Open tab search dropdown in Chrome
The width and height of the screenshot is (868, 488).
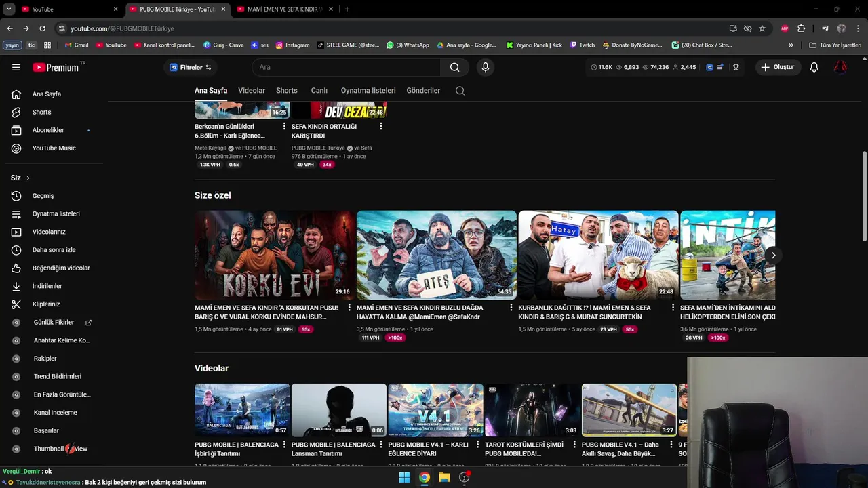pos(9,9)
